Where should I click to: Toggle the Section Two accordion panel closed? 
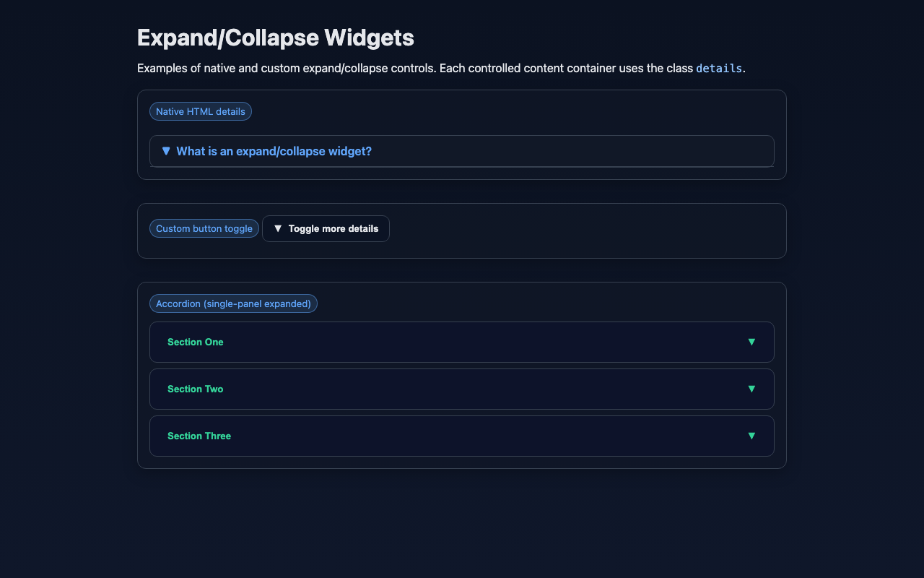tap(461, 389)
